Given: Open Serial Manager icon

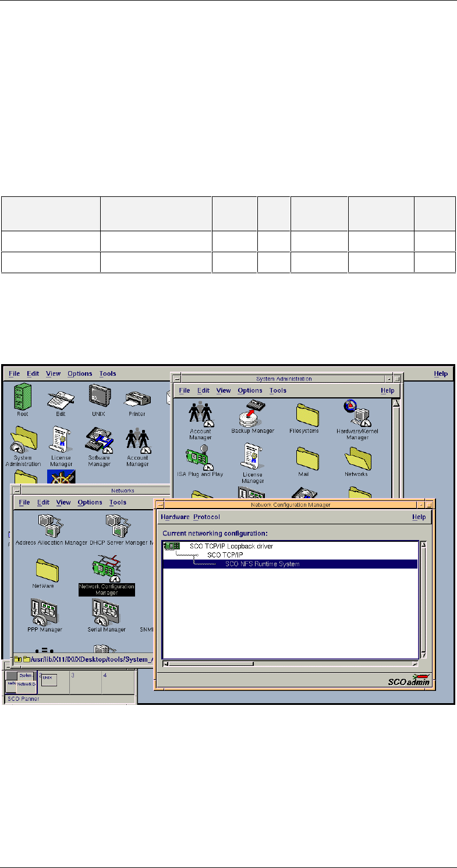Looking at the screenshot, I should pyautogui.click(x=107, y=612).
